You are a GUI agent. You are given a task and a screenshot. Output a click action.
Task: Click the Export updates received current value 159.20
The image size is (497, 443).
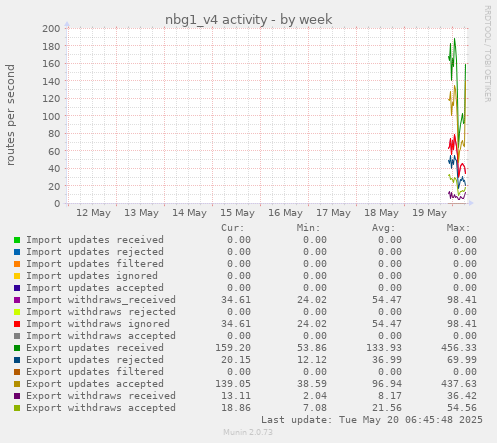click(233, 348)
